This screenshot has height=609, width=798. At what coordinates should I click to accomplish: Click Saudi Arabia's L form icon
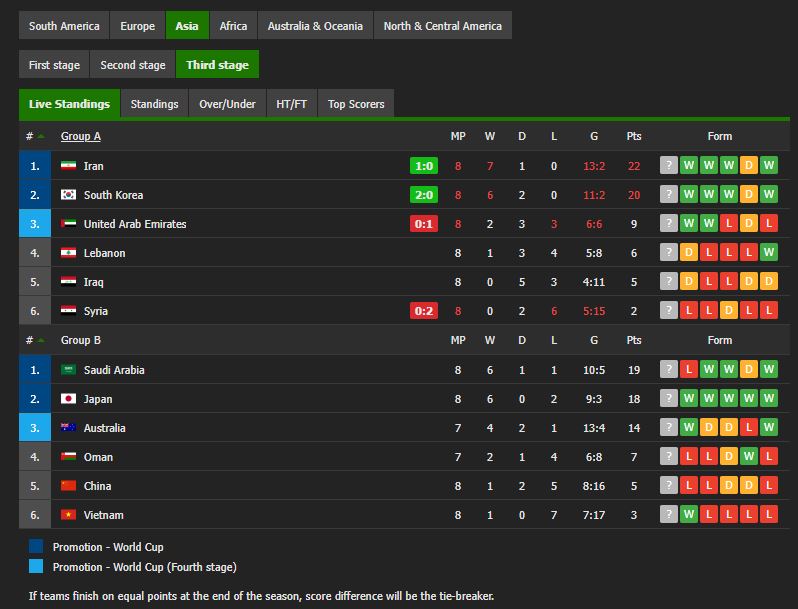[x=689, y=369]
